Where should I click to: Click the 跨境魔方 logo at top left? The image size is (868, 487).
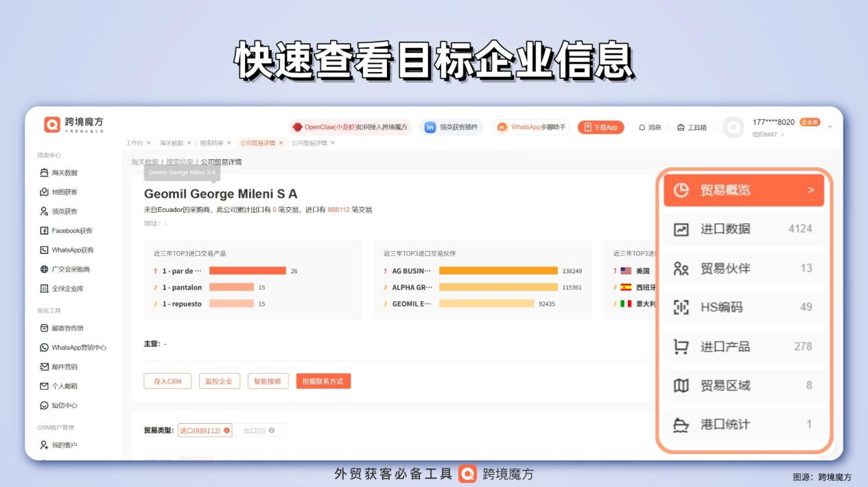coord(73,124)
